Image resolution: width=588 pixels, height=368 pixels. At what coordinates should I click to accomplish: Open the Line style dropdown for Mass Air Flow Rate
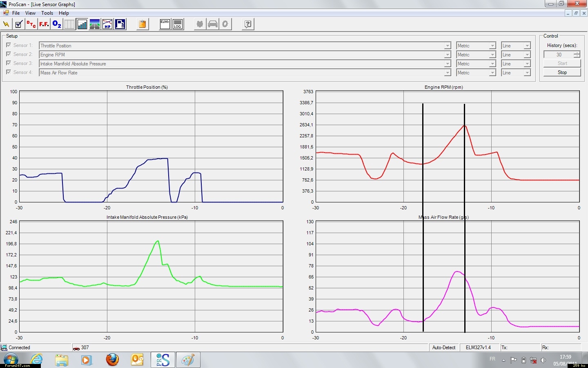point(527,73)
